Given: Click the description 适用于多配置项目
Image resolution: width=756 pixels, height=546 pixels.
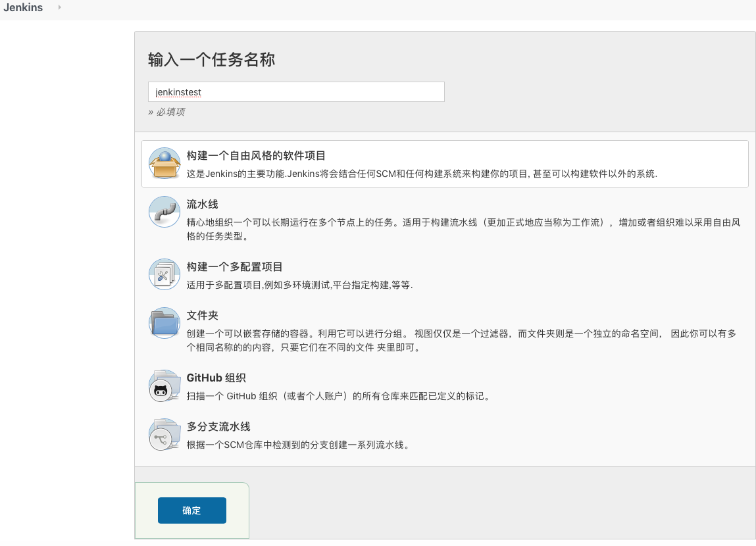Looking at the screenshot, I should [299, 285].
